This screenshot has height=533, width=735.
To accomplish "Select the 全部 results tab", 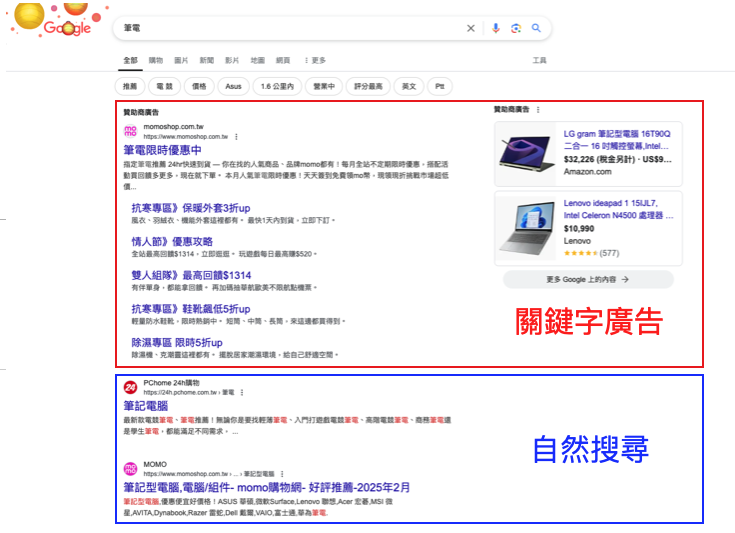I will (x=130, y=60).
